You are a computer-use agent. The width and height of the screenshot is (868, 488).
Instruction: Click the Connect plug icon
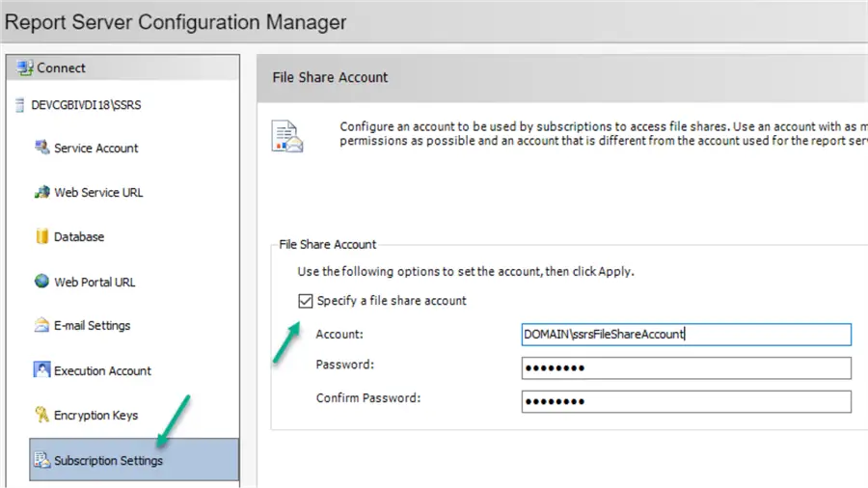click(25, 68)
